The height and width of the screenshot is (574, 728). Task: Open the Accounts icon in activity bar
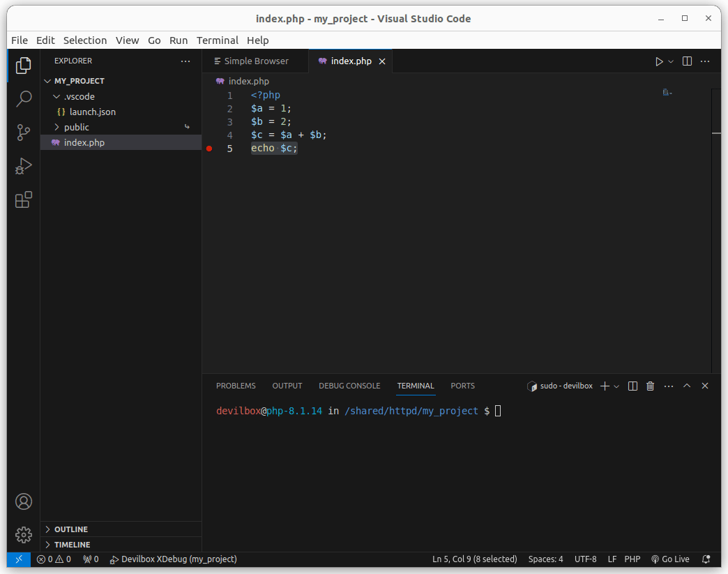pos(24,501)
